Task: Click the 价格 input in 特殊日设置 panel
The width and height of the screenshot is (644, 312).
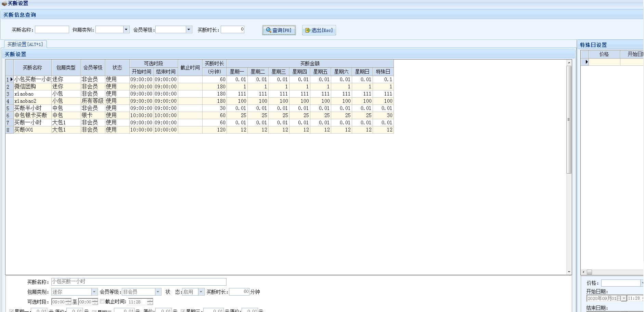Action: pos(621,283)
